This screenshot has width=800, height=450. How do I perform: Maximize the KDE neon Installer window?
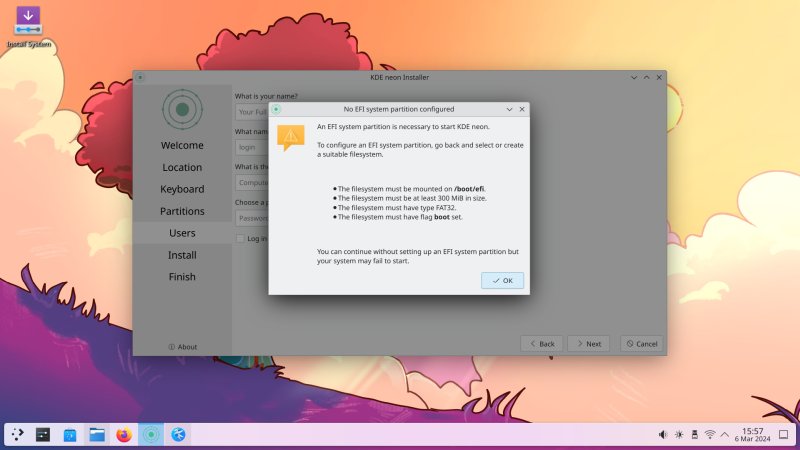click(x=646, y=78)
